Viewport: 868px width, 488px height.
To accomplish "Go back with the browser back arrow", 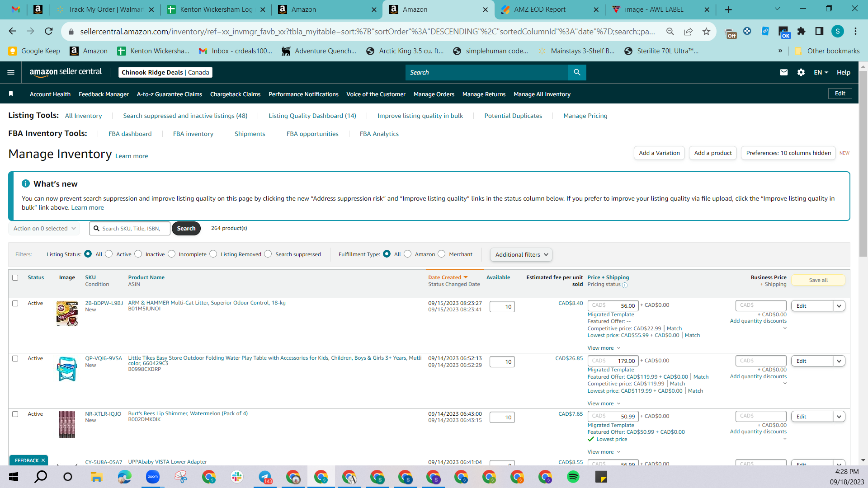I will click(12, 31).
